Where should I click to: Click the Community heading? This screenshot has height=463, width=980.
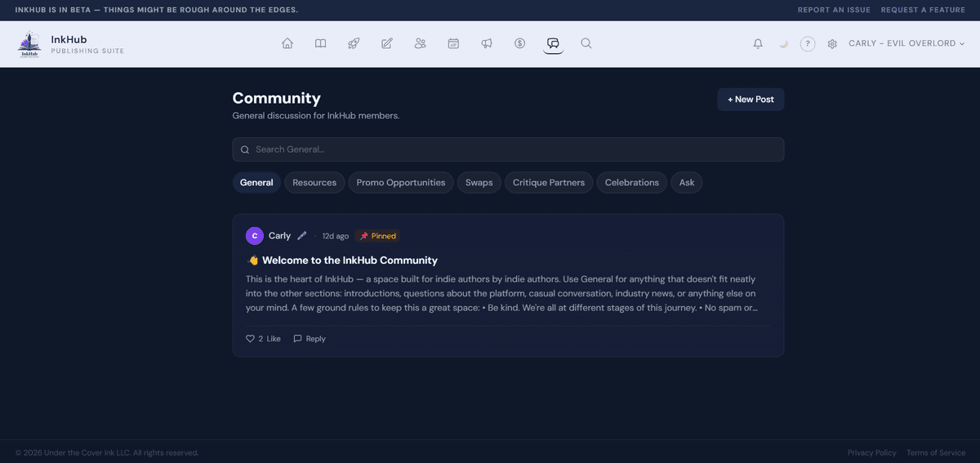tap(277, 98)
